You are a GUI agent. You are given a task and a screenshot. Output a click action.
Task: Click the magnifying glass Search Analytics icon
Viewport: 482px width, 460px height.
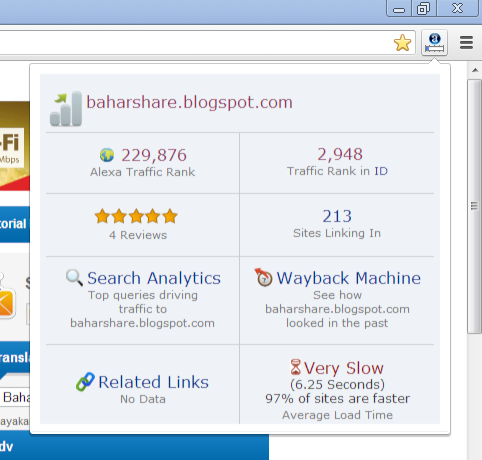[74, 278]
